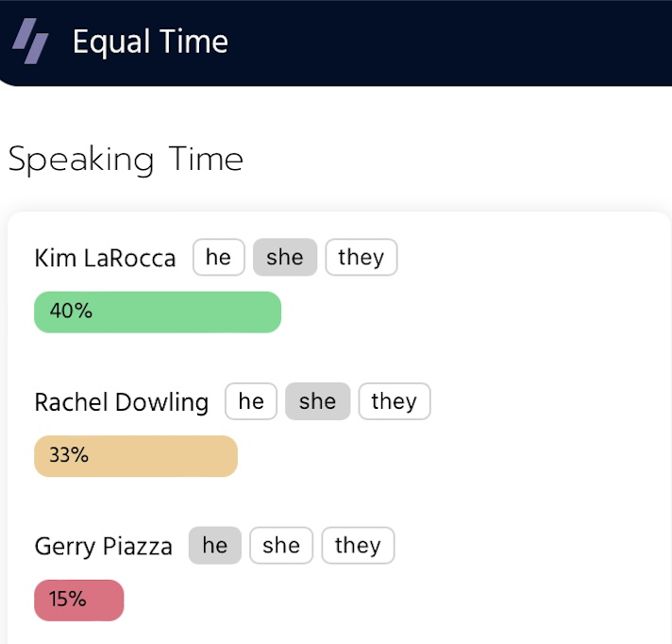Choose 'she' pronoun for Rachel Dowling
This screenshot has width=672, height=644.
pos(317,401)
